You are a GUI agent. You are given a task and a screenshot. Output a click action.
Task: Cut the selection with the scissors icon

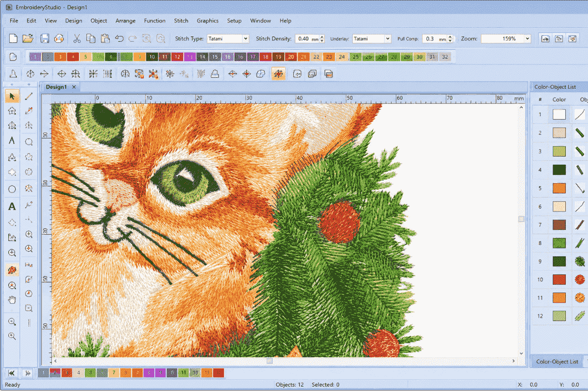[x=77, y=39]
